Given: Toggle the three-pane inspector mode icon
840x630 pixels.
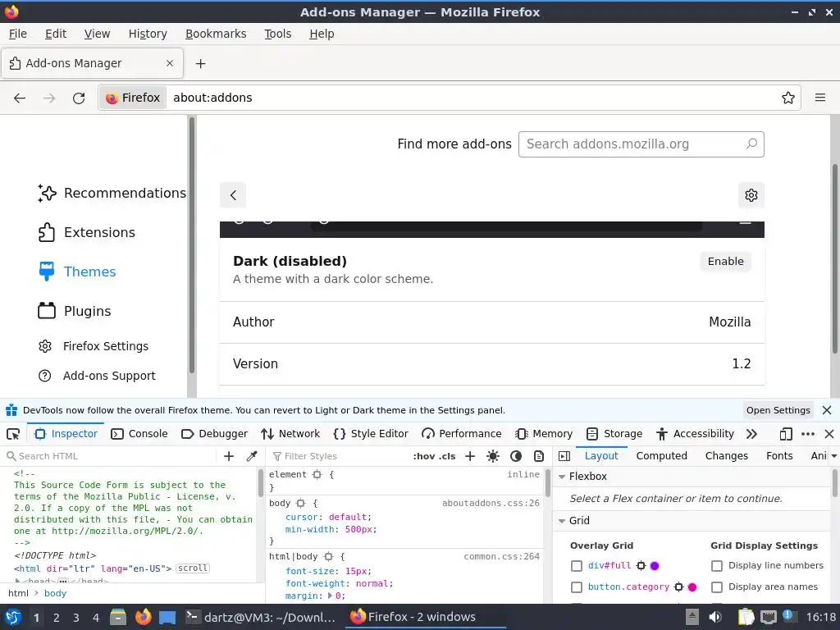Looking at the screenshot, I should pos(564,456).
